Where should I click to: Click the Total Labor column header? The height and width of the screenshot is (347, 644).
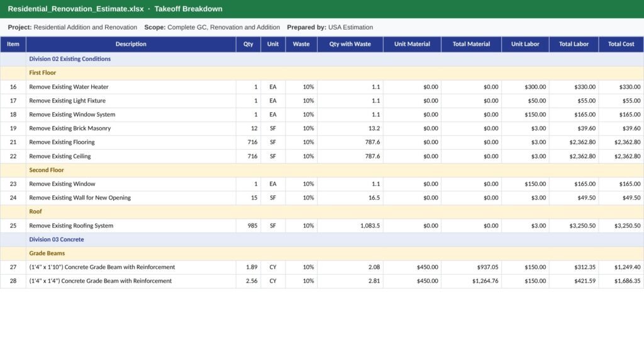[x=574, y=44]
